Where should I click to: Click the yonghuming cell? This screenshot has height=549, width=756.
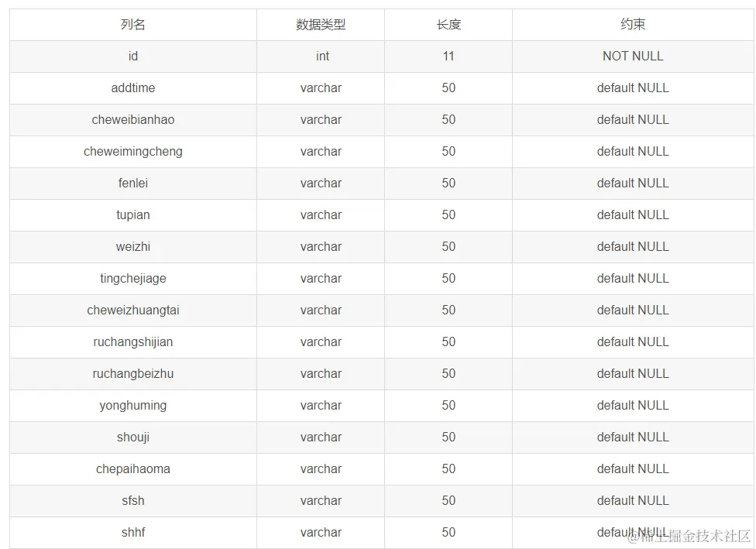pos(133,406)
